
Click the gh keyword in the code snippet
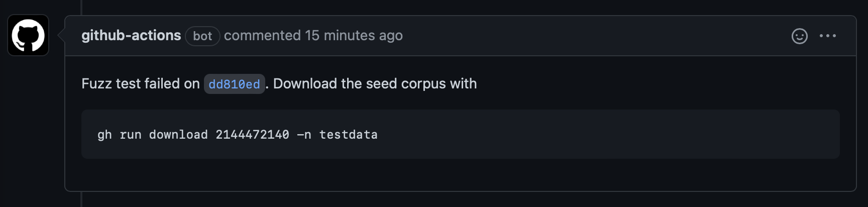pyautogui.click(x=104, y=135)
